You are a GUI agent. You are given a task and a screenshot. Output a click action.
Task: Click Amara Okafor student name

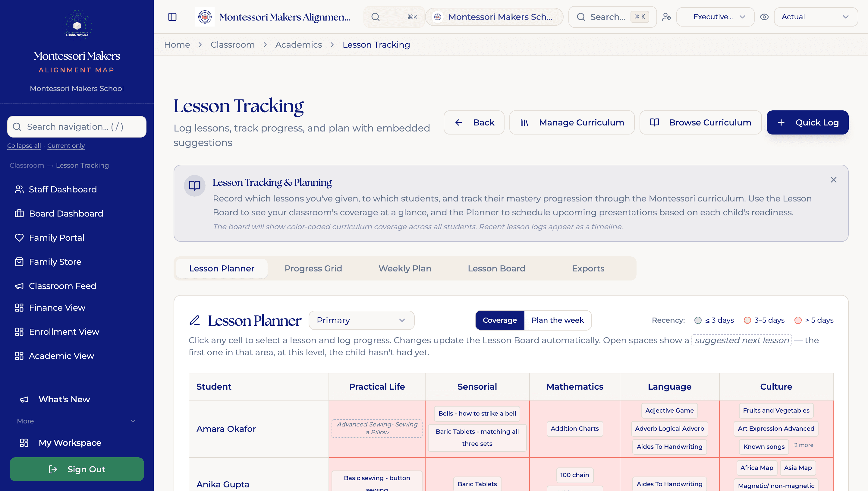click(x=226, y=429)
